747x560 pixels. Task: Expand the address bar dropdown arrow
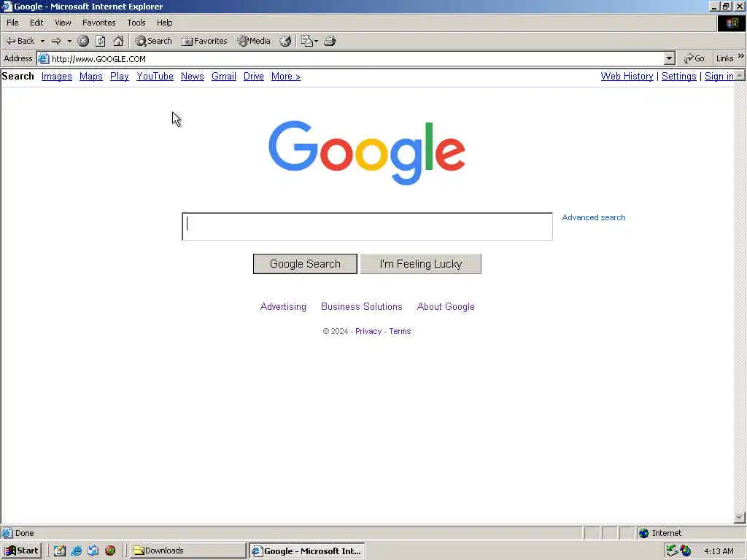pyautogui.click(x=670, y=58)
